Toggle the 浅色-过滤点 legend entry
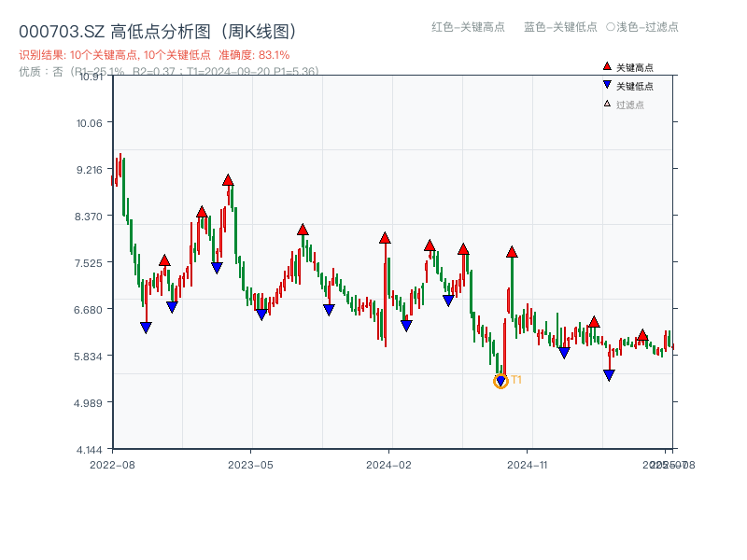 pos(642,28)
